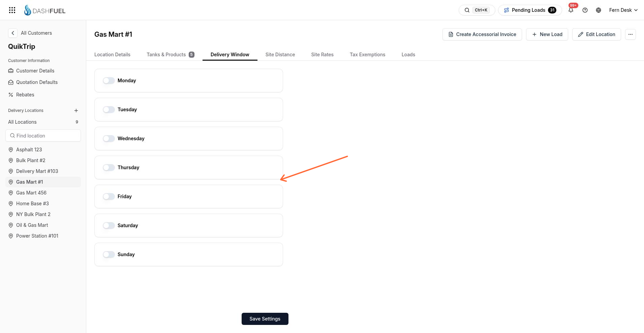The width and height of the screenshot is (644, 333).
Task: Add a delivery location with the plus icon
Action: (x=76, y=111)
